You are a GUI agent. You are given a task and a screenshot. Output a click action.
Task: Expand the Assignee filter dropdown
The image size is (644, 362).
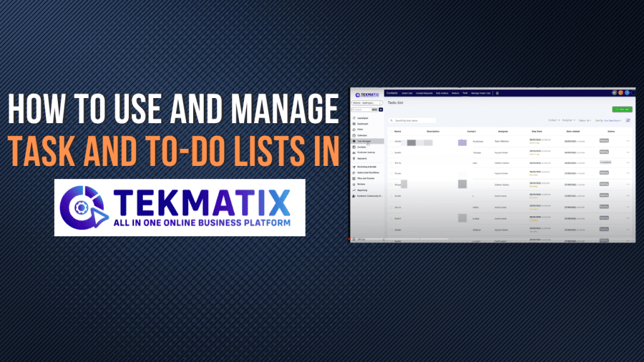coord(567,120)
